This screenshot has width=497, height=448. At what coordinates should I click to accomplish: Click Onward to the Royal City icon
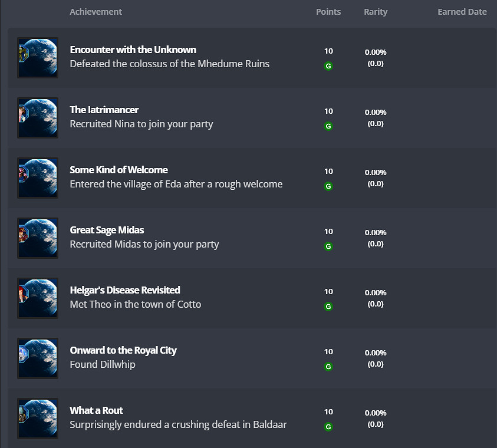[x=38, y=358]
